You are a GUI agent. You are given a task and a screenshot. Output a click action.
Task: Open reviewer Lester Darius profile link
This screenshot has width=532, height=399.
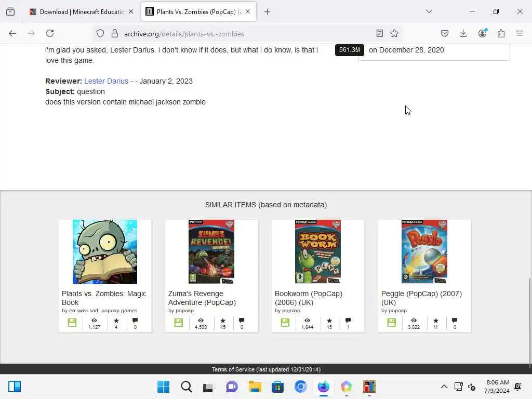pos(106,81)
